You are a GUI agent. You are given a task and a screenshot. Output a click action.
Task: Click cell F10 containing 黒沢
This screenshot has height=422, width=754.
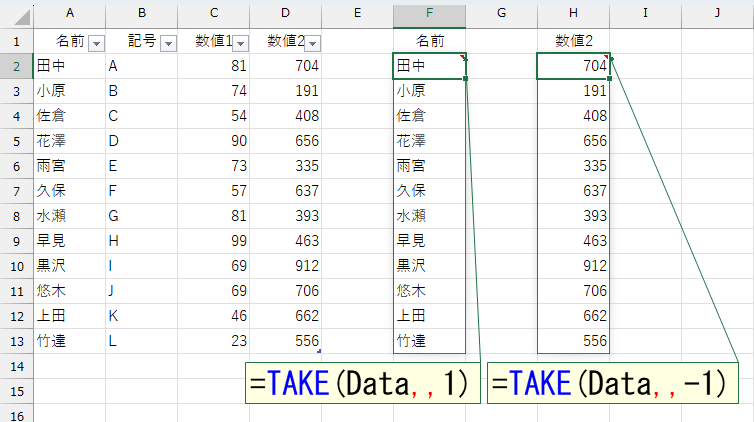429,266
